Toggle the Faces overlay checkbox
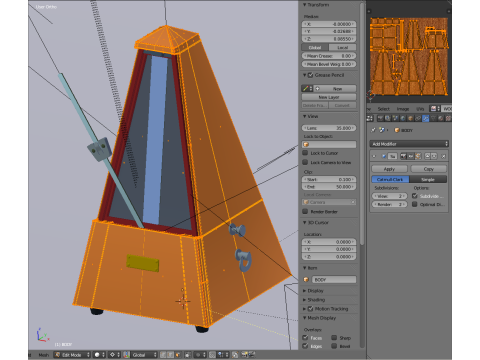Screen dimensions: 480x360 (x=305, y=338)
